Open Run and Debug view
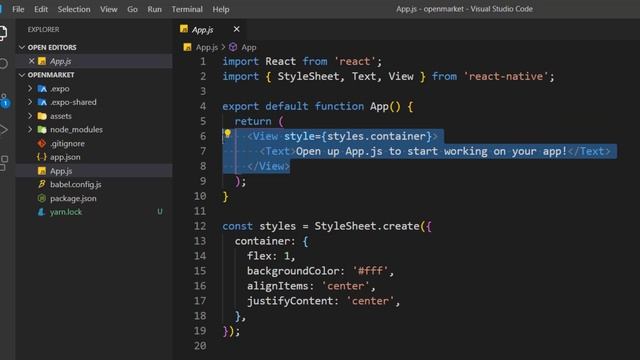 (x=3, y=130)
